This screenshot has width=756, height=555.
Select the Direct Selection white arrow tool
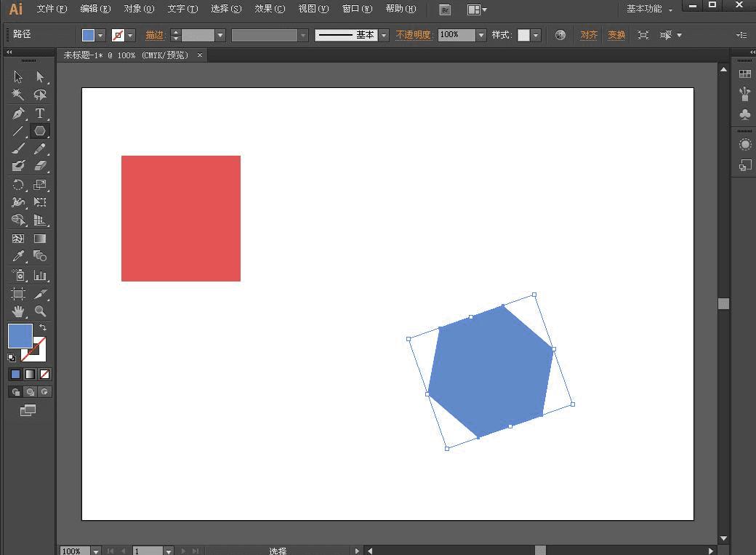point(40,76)
